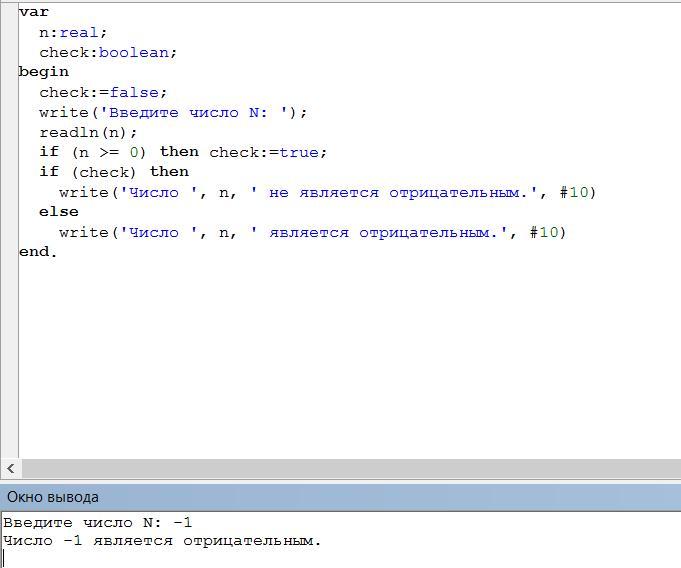This screenshot has width=681, height=568.
Task: Click the write ' является отрицательным.' line after else
Action: coord(313,232)
